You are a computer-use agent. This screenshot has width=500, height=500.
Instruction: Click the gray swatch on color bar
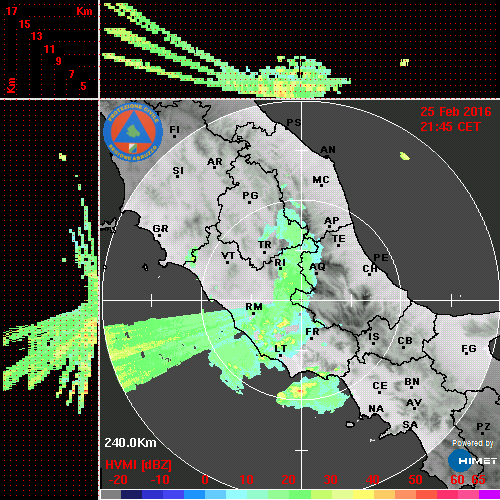[111, 494]
